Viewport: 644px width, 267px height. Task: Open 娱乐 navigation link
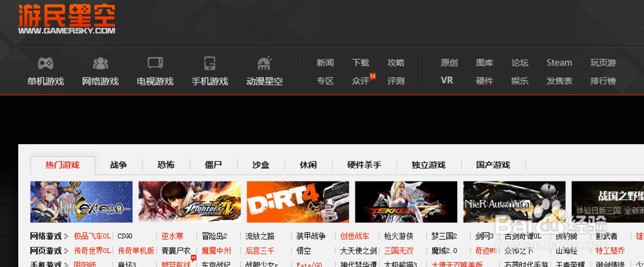tap(520, 81)
